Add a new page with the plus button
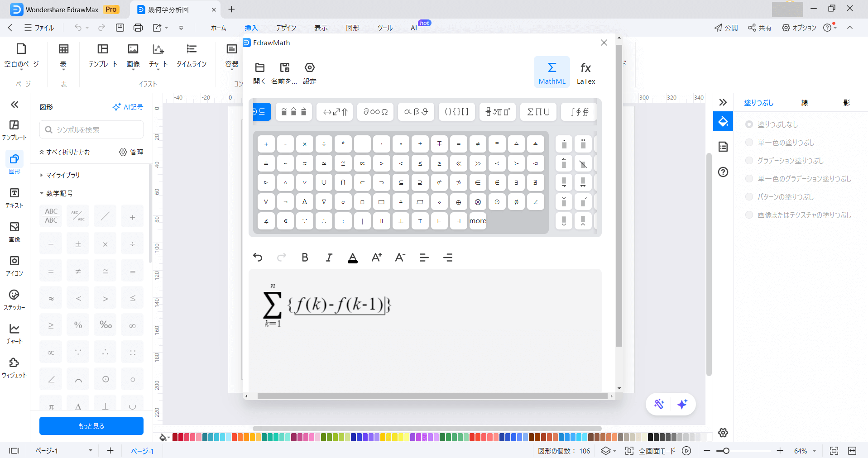This screenshot has width=868, height=458. (x=110, y=450)
